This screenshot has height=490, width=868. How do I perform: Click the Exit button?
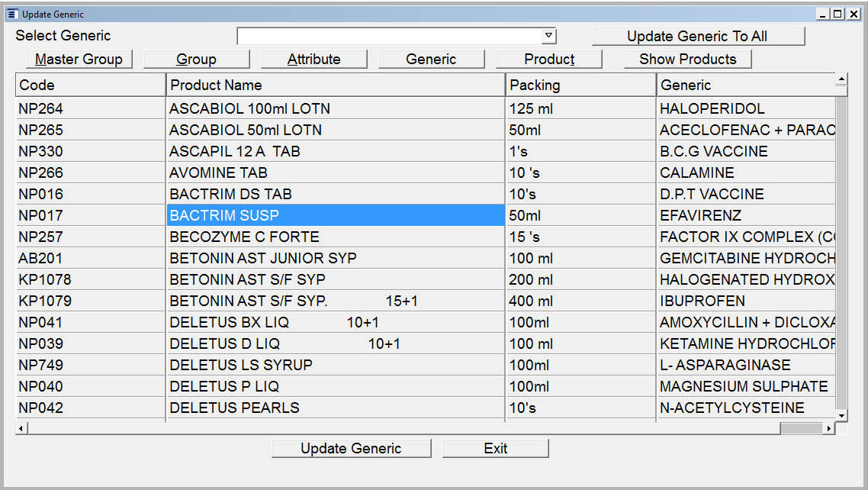(496, 449)
